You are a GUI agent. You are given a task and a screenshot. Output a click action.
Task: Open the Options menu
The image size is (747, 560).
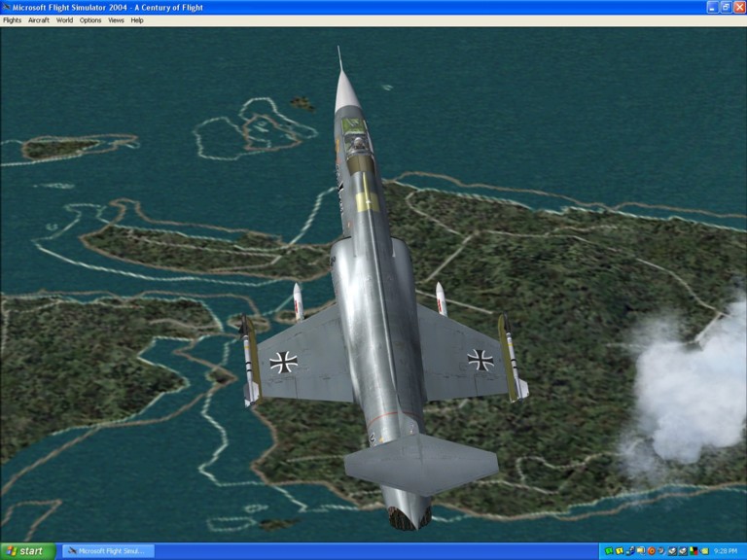[x=89, y=19]
